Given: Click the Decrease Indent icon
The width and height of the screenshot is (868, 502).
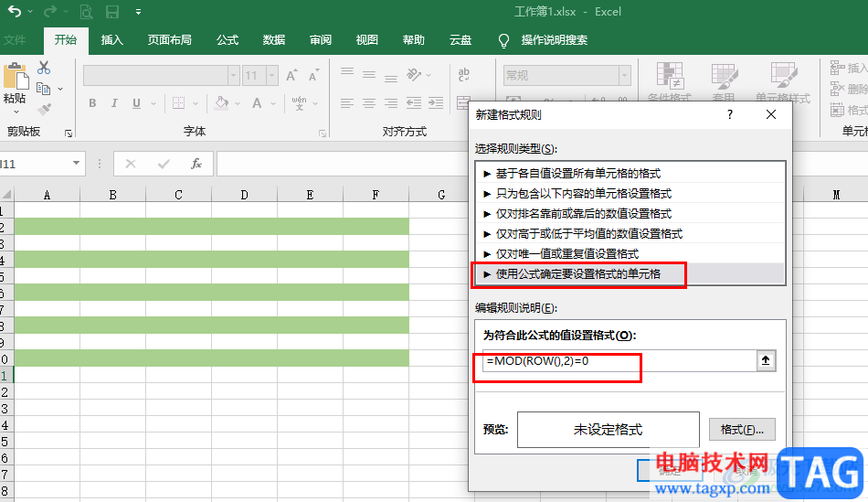Looking at the screenshot, I should coord(414,103).
